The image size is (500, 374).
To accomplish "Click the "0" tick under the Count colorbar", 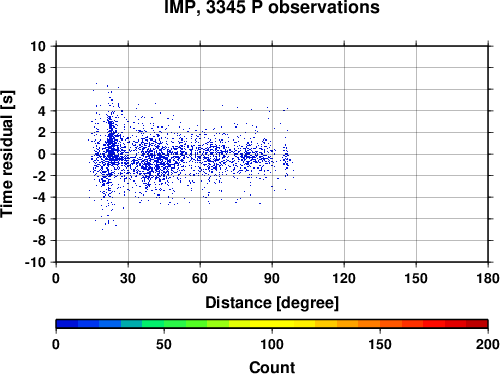I will pos(56,344).
